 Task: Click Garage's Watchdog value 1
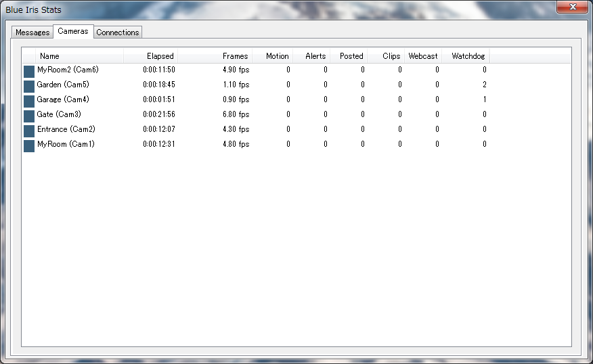(x=485, y=99)
